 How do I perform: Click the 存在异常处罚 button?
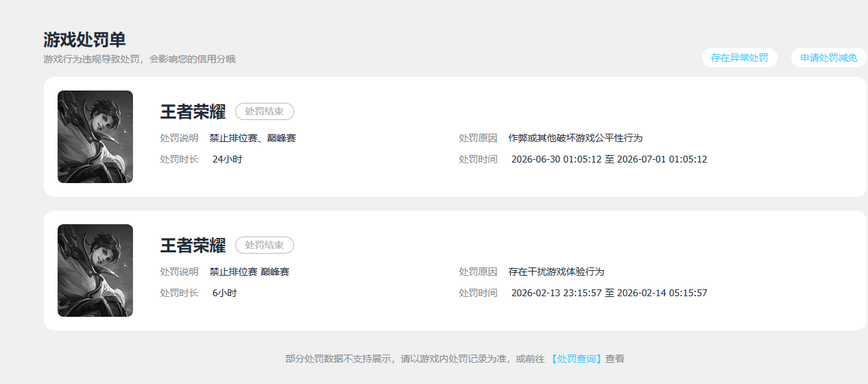pos(739,58)
